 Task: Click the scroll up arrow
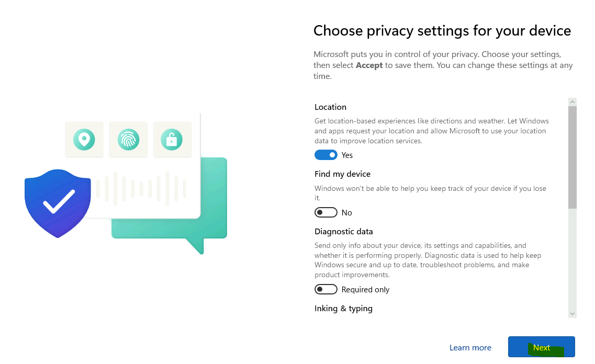(x=572, y=102)
